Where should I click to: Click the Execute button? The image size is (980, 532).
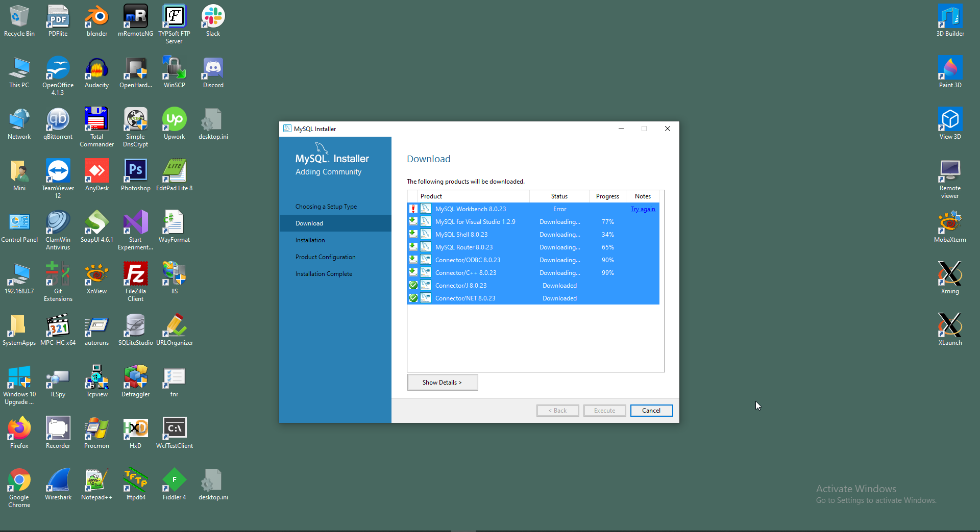tap(604, 411)
